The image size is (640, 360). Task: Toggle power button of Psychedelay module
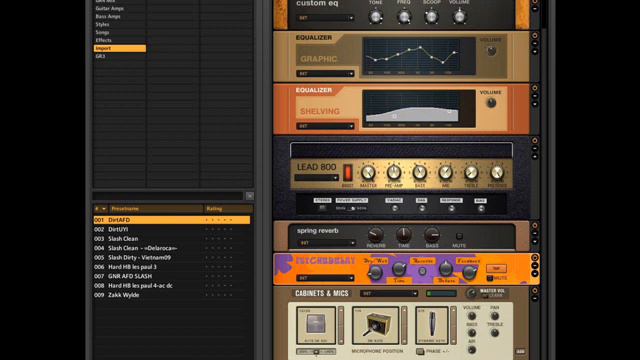click(535, 258)
